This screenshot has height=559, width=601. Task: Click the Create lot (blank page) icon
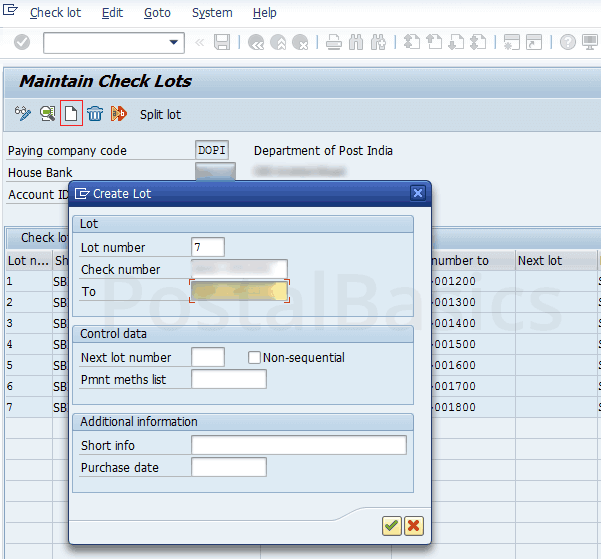(71, 114)
